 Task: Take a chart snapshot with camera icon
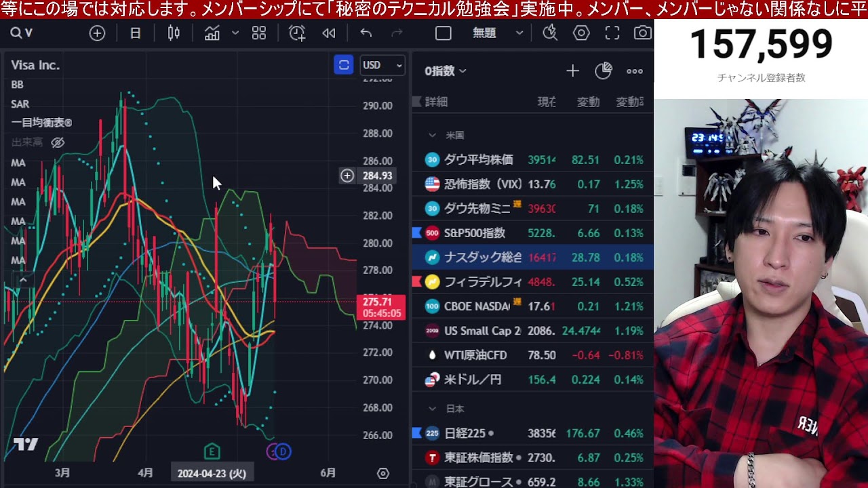[642, 33]
